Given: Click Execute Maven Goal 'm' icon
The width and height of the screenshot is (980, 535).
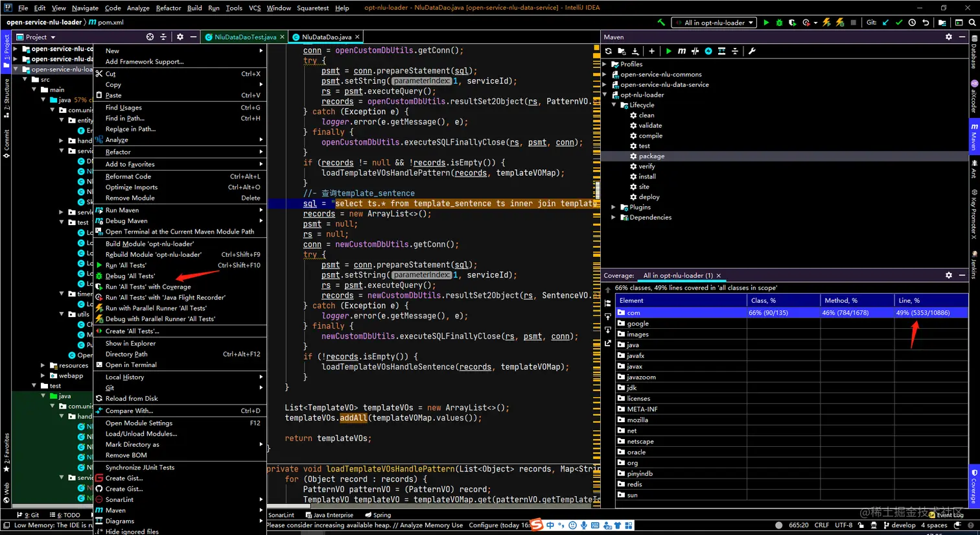Looking at the screenshot, I should pos(682,51).
